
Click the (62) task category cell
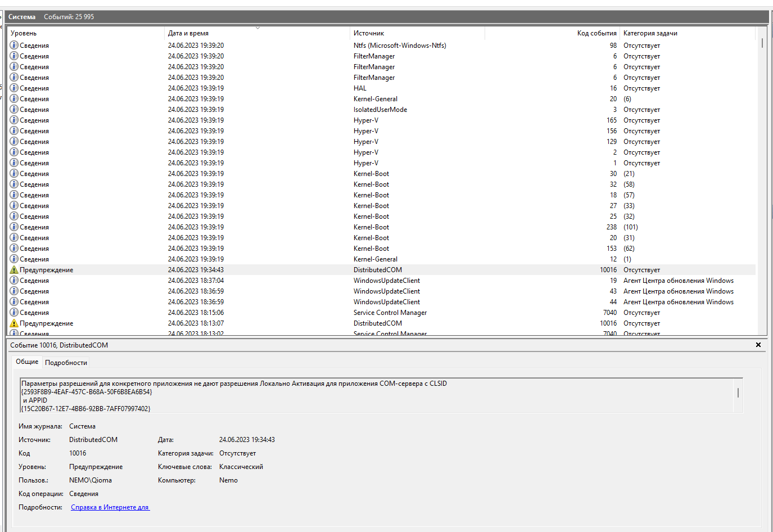pyautogui.click(x=629, y=249)
